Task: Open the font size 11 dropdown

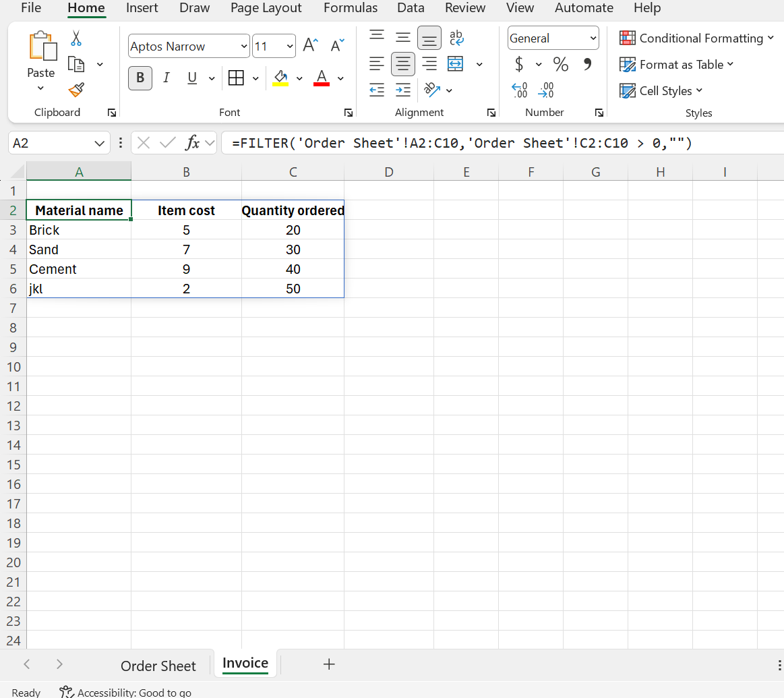Action: point(289,47)
